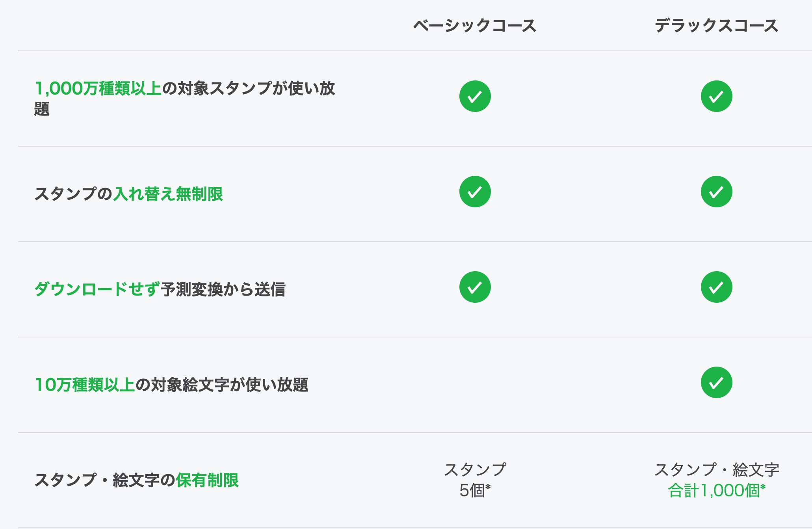
Task: Click the green 合計1,000個* limit text
Action: [x=716, y=491]
